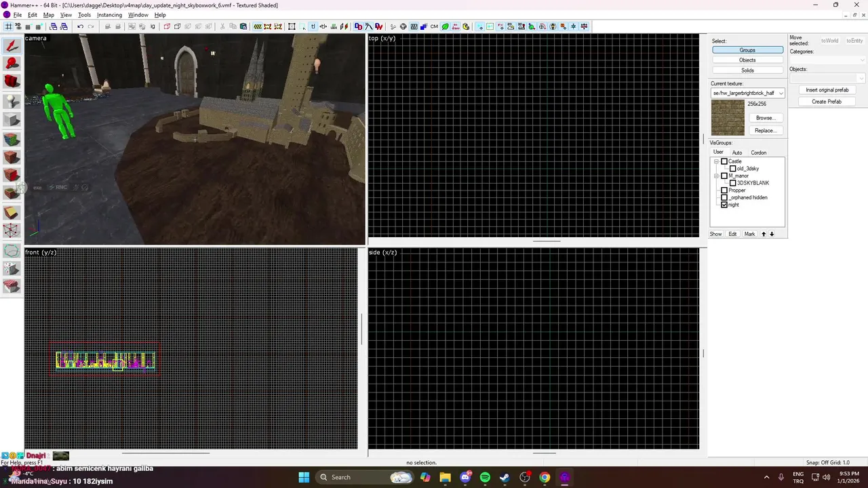The height and width of the screenshot is (488, 868).
Task: Choose the Camera tool
Action: click(12, 82)
